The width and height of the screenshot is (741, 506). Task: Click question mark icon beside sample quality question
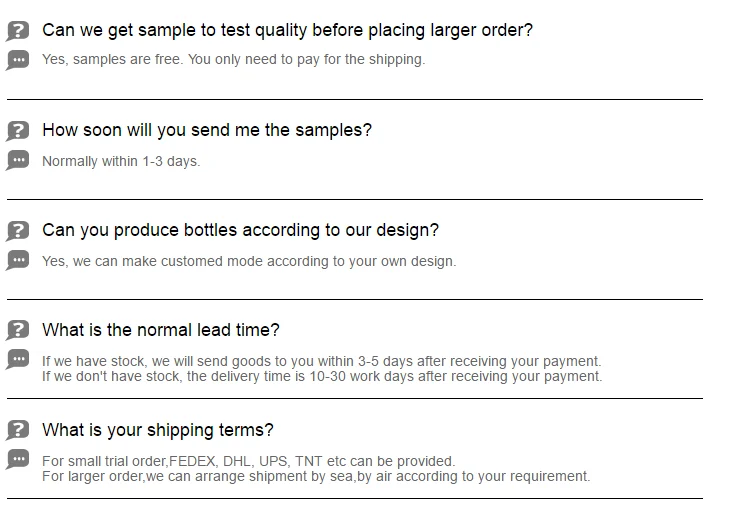coord(18,31)
